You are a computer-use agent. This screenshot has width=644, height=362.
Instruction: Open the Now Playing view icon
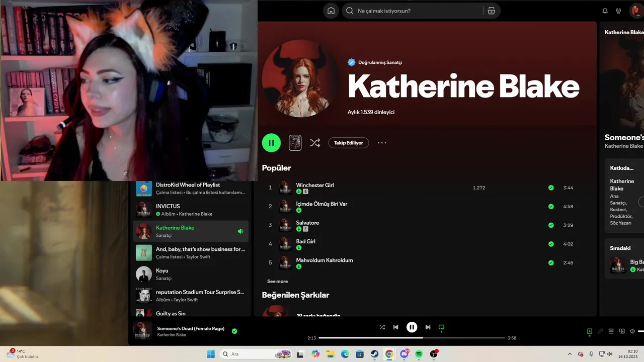(x=589, y=331)
